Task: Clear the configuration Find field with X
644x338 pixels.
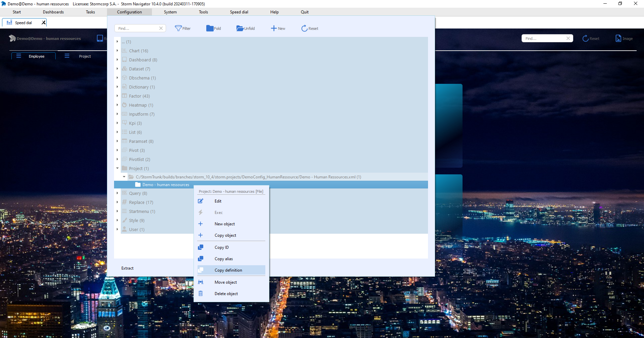Action: point(161,28)
